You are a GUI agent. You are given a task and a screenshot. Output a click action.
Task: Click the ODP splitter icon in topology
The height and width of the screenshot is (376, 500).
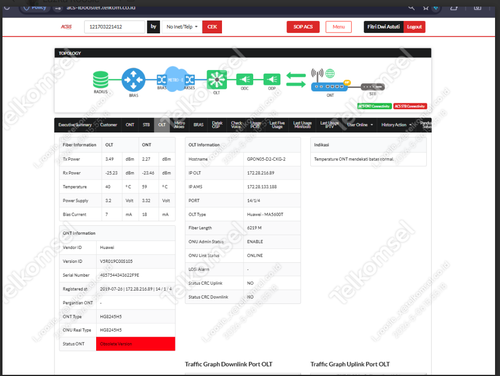click(x=272, y=79)
